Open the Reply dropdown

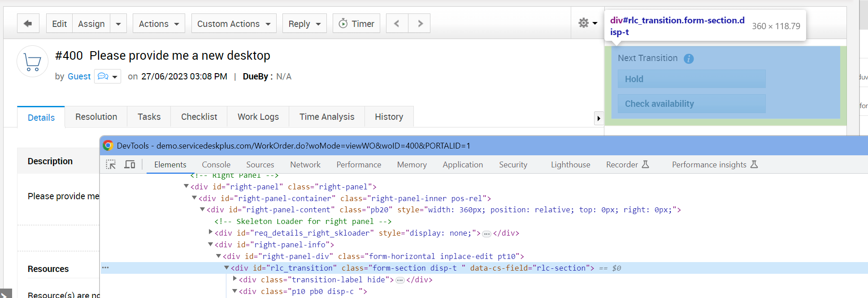[304, 23]
